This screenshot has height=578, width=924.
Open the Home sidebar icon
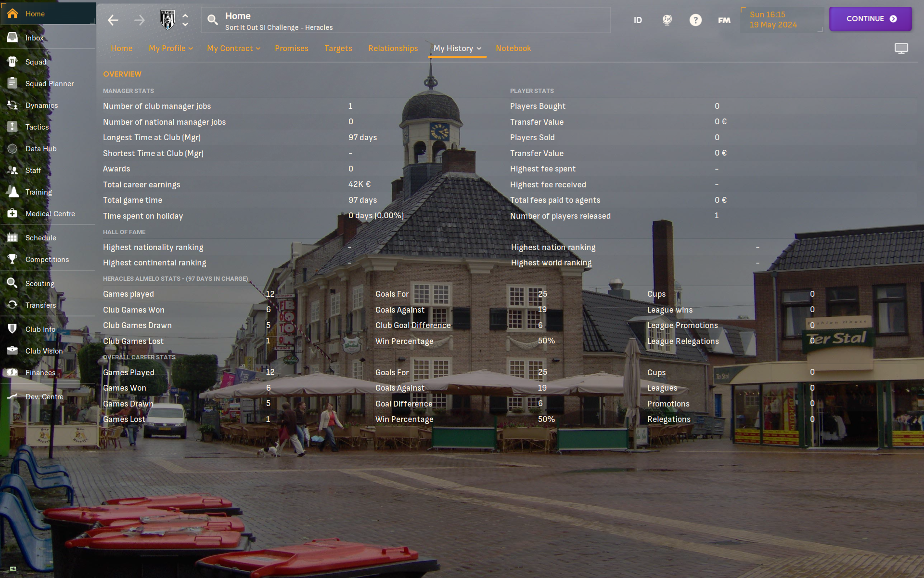pyautogui.click(x=13, y=13)
